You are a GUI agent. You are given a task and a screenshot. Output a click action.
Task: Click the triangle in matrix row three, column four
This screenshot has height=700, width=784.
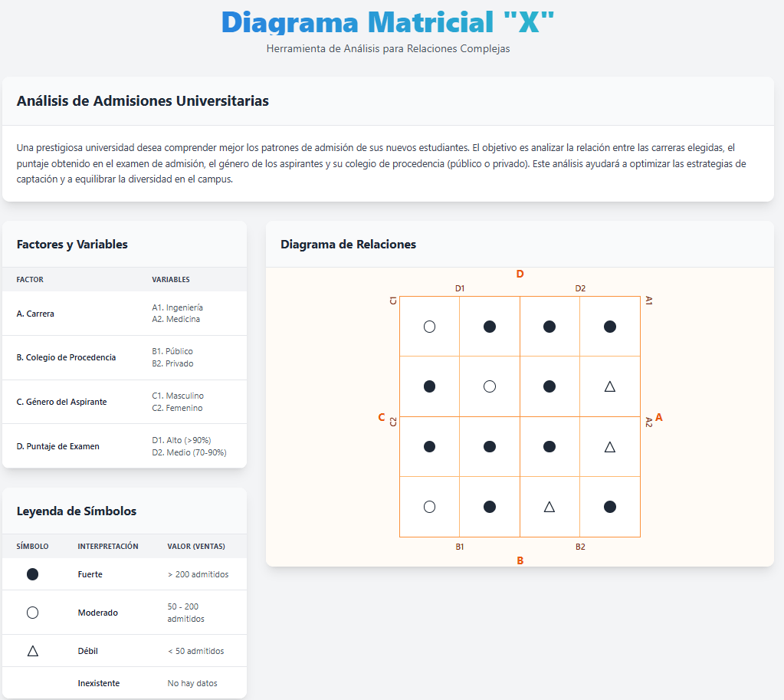coord(610,447)
